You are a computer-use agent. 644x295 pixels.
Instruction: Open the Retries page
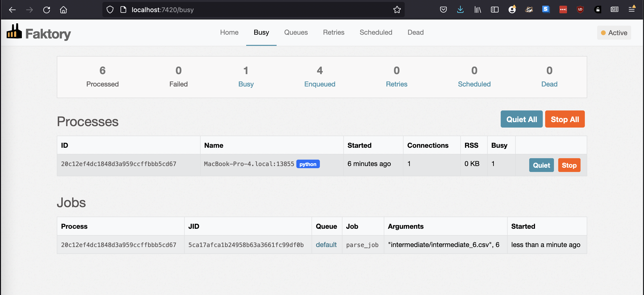point(333,32)
